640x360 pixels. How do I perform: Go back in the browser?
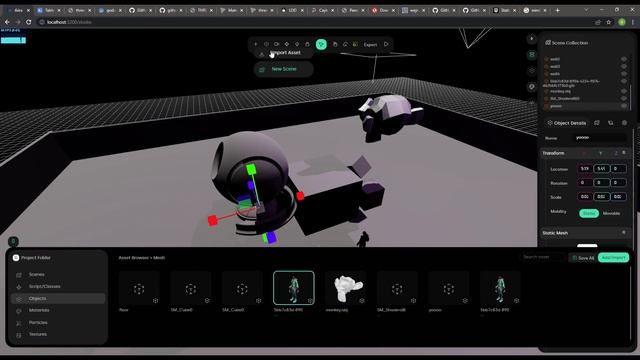click(x=7, y=22)
